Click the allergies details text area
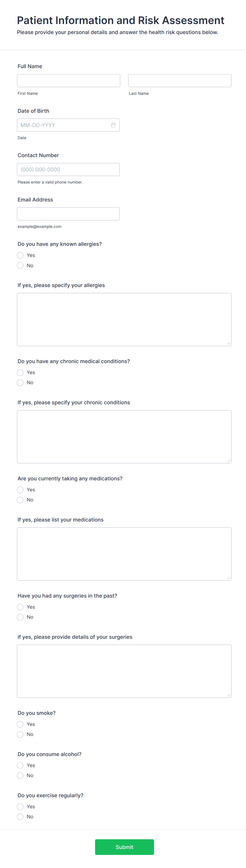246x868 pixels. [x=124, y=319]
